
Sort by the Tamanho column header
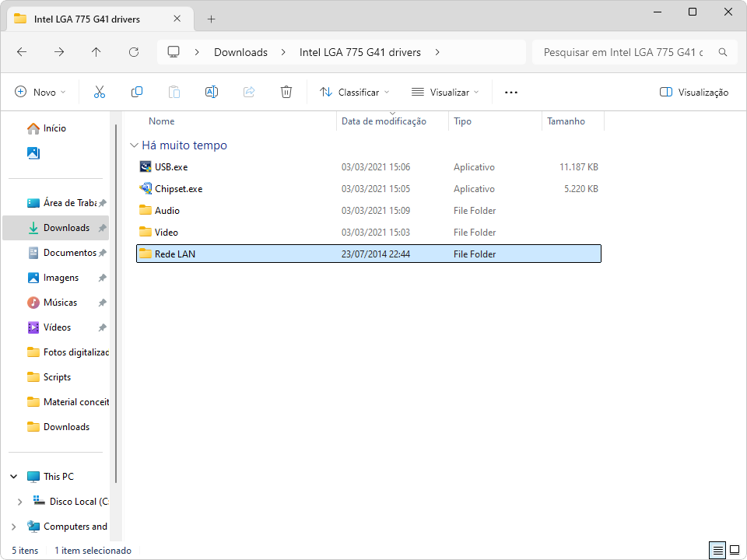tap(566, 121)
